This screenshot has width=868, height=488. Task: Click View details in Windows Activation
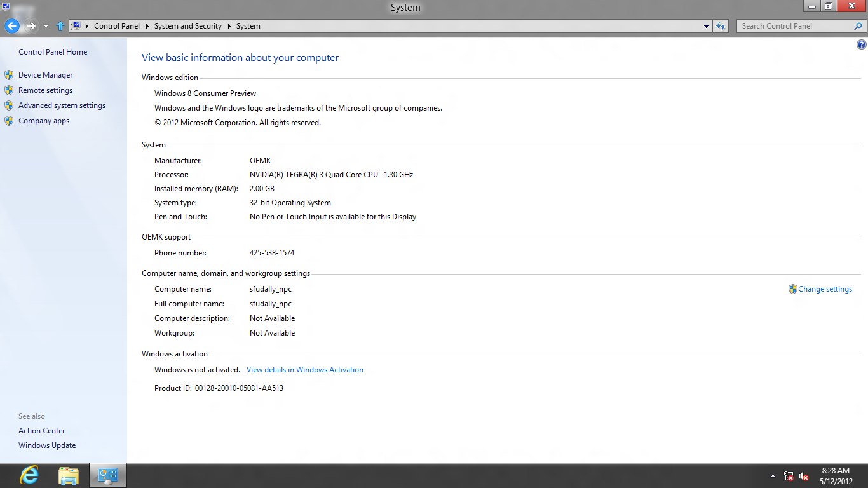[305, 369]
